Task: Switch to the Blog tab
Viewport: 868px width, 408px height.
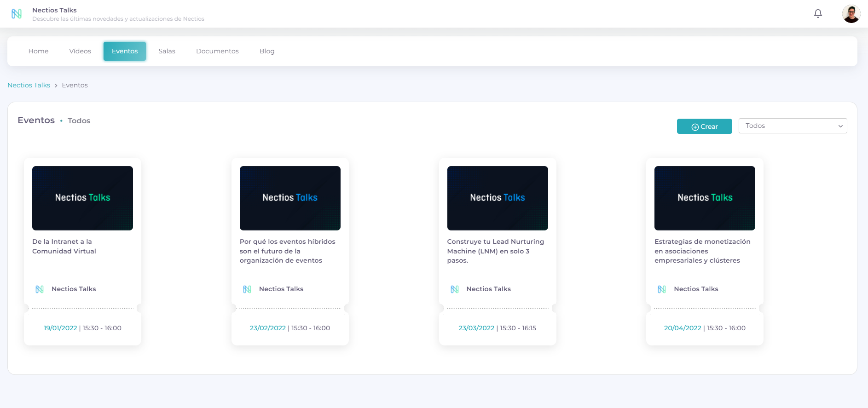Action: [267, 51]
